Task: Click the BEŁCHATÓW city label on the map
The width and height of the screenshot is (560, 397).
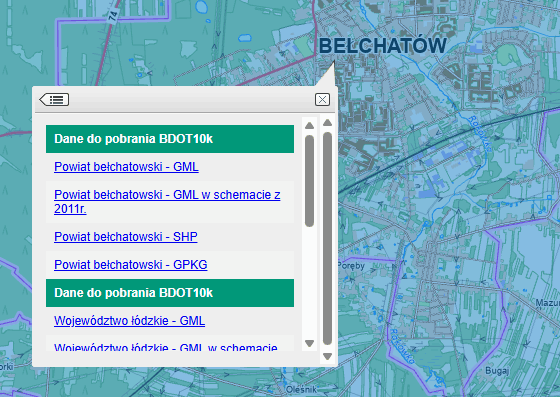Action: click(382, 46)
